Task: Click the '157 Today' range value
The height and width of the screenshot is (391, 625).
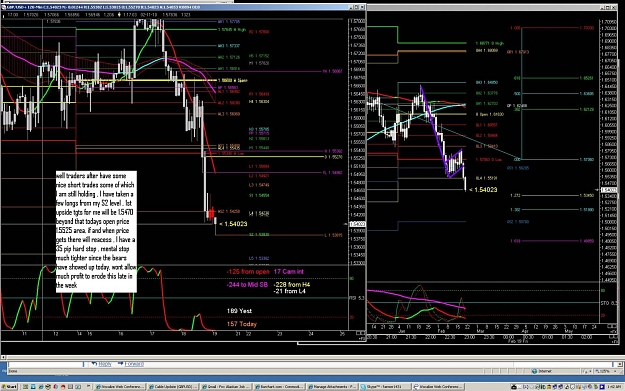Action: tap(242, 324)
